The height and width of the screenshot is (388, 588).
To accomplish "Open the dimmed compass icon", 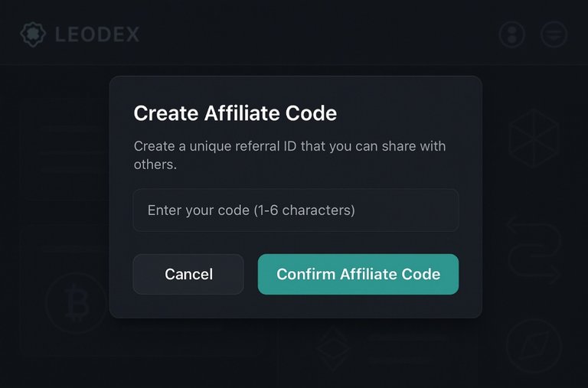I will pos(534,346).
